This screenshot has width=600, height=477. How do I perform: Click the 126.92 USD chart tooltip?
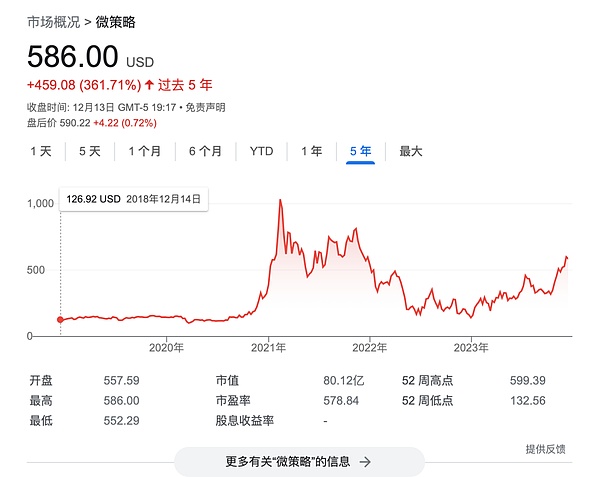135,199
